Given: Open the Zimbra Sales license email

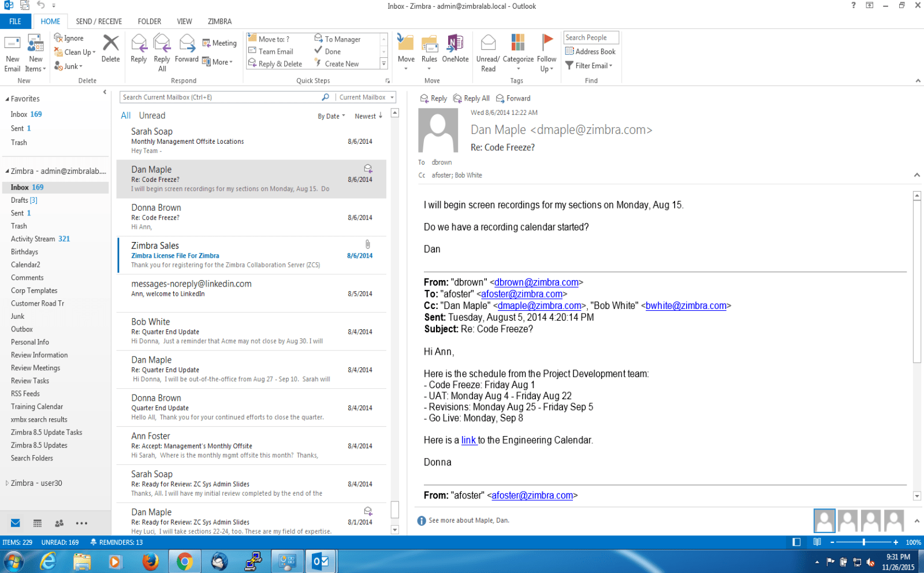Looking at the screenshot, I should coord(252,255).
